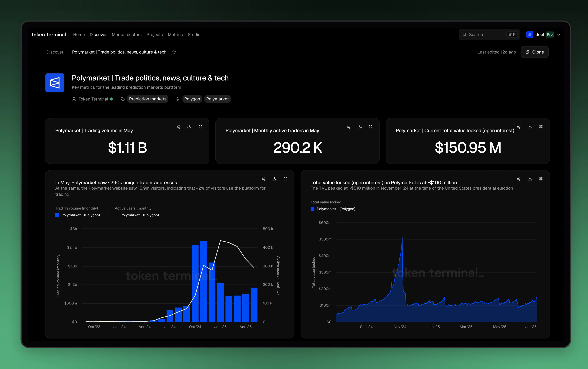The image size is (588, 369).
Task: Click the breadcrumb title "Polymarket | Trade politics, news, culture & tech"
Action: point(119,52)
